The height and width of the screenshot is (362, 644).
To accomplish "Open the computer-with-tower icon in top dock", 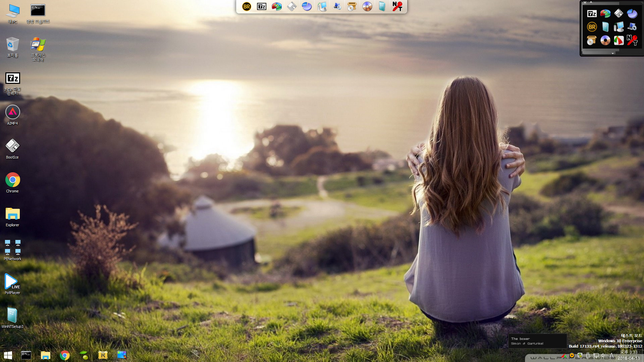I will point(322,6).
